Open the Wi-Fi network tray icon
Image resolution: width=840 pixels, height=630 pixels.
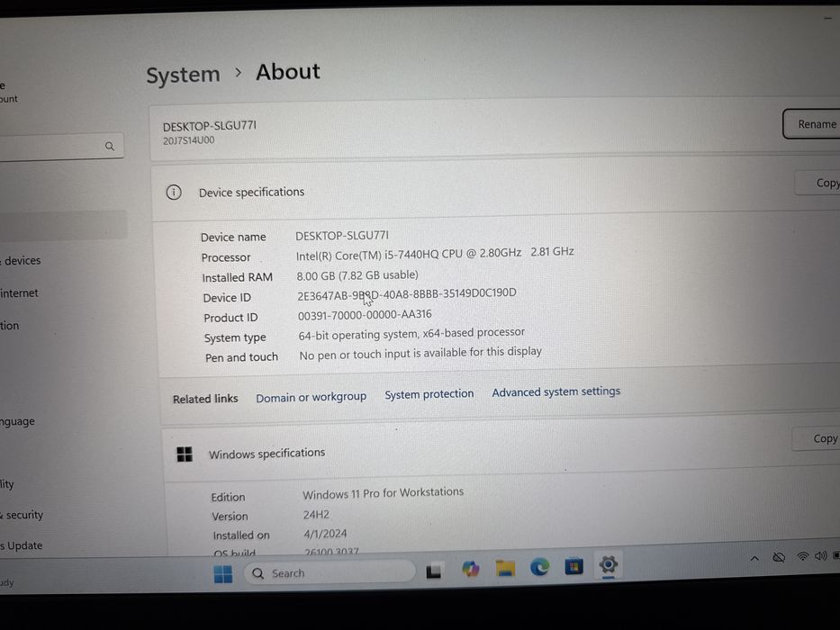click(802, 556)
